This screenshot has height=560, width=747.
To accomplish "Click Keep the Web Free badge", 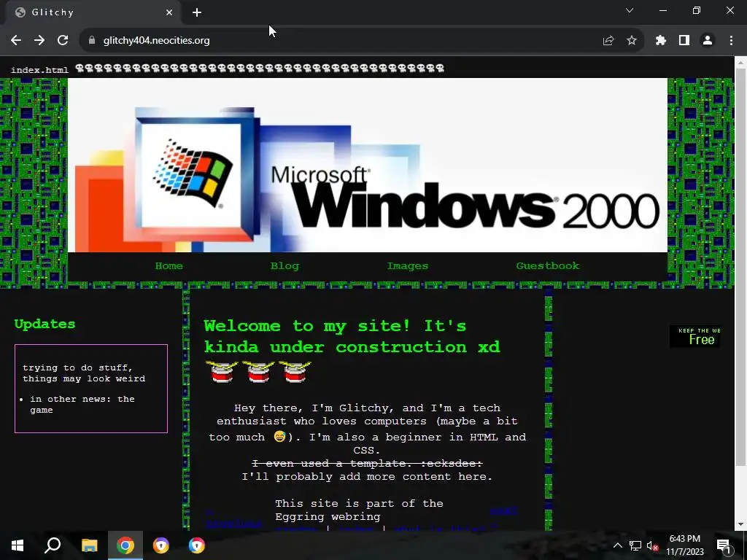I will 695,337.
